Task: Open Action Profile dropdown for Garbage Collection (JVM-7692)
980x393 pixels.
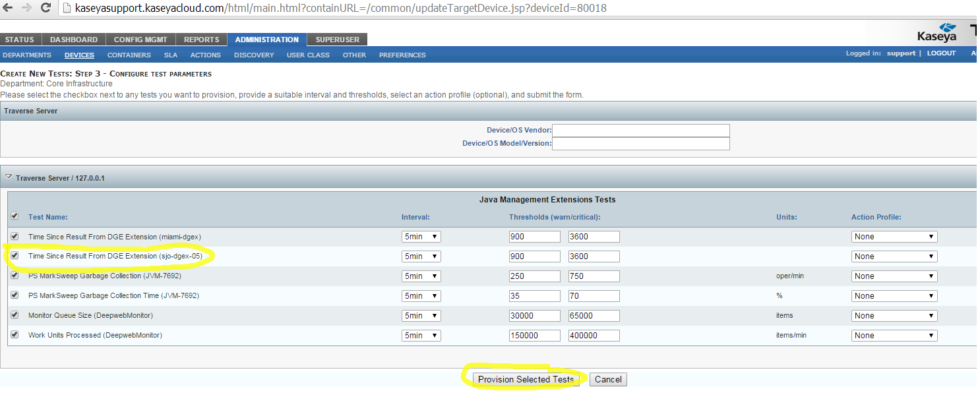Action: point(894,276)
